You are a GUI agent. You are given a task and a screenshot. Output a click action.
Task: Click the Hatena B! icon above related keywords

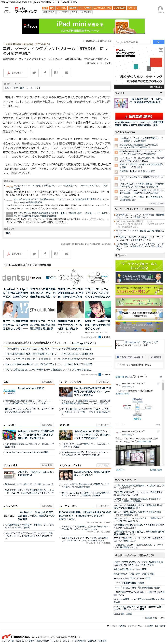click(56, 73)
